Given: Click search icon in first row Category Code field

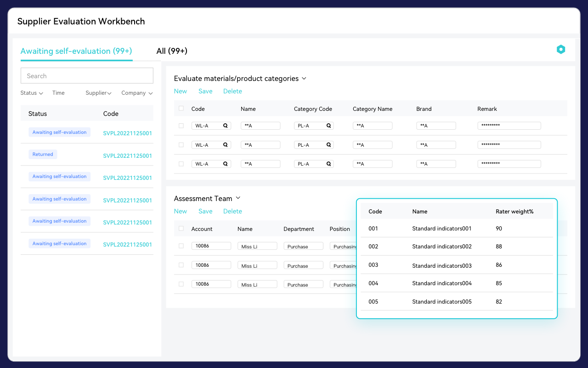Looking at the screenshot, I should pyautogui.click(x=328, y=126).
